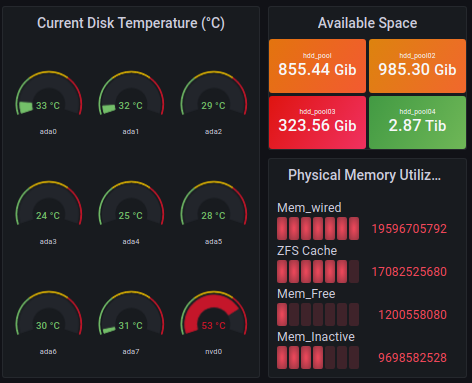Image resolution: width=472 pixels, height=383 pixels.
Task: Click the value 17082525680
Action: coord(409,272)
